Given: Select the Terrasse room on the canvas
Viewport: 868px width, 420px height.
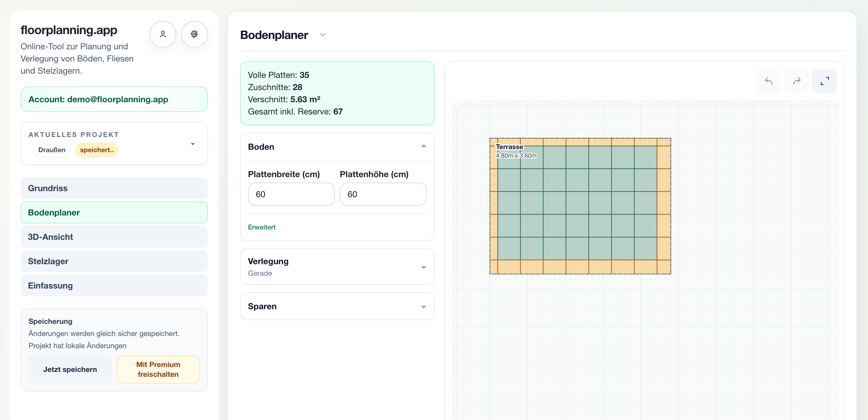Looking at the screenshot, I should (580, 206).
